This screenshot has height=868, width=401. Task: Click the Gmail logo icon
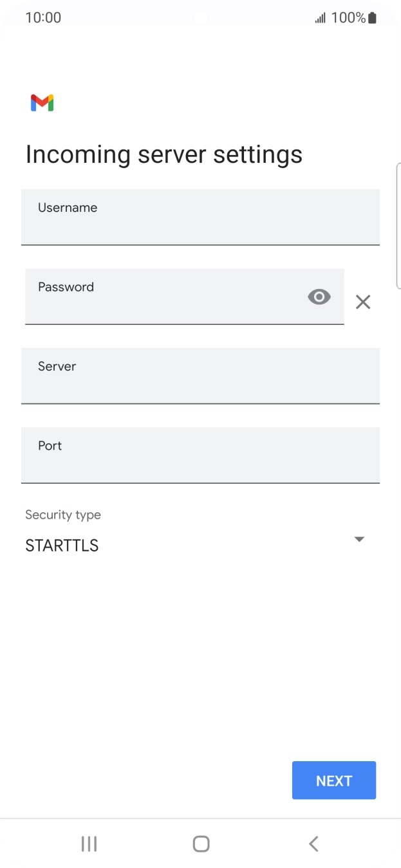[41, 102]
